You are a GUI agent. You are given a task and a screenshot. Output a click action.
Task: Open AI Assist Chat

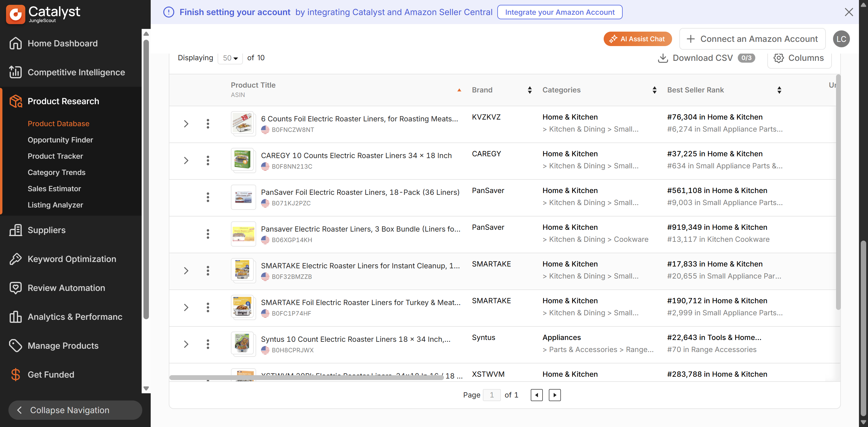coord(637,39)
